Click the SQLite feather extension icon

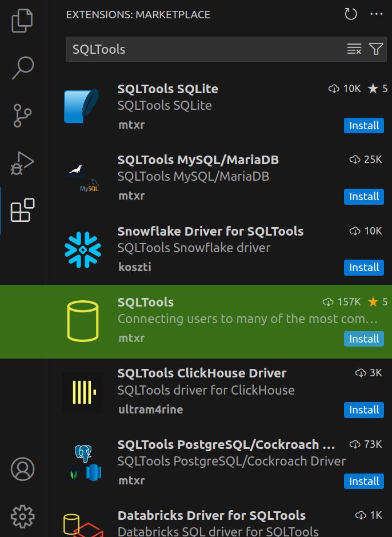click(x=82, y=107)
